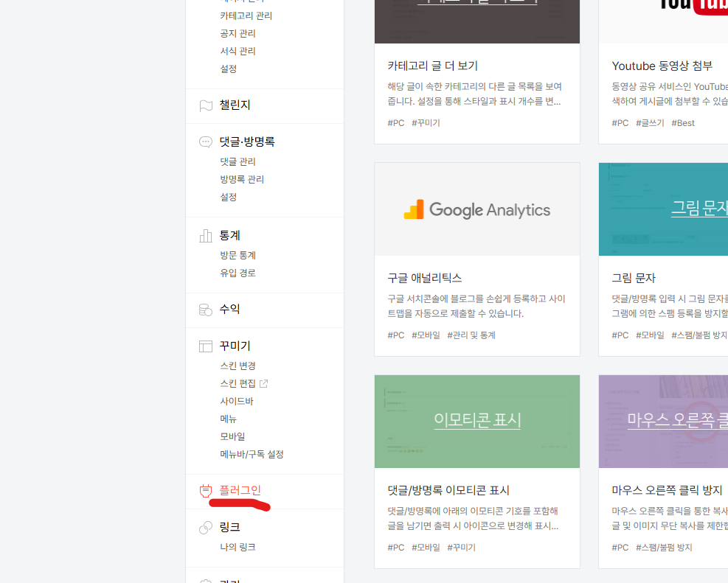Open 모바일 under 꾸미기
This screenshot has height=583, width=728.
tap(232, 436)
